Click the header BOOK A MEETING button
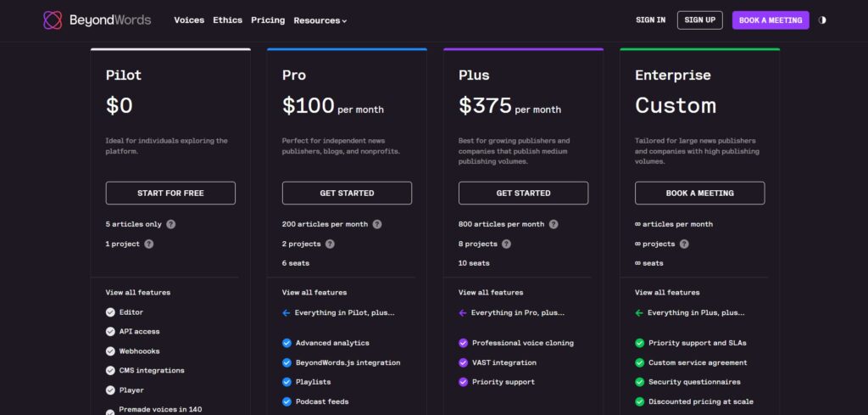 (771, 20)
